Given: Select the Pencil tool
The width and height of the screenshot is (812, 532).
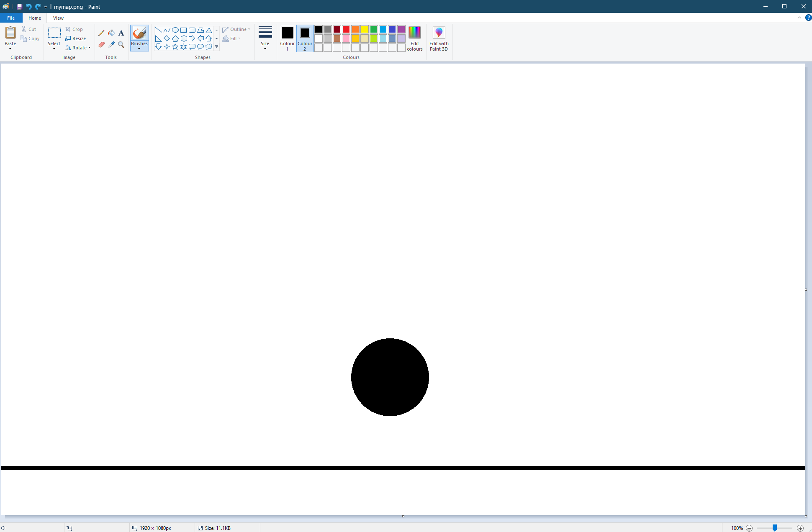Looking at the screenshot, I should pos(101,33).
